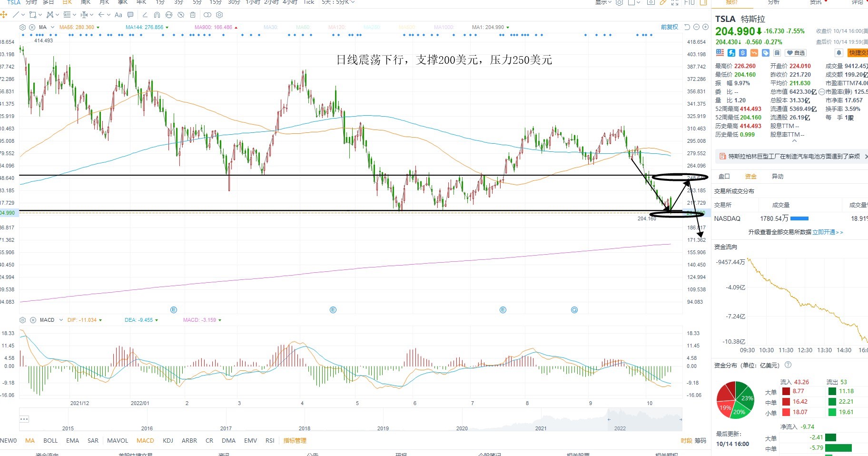Switch to the 异动 tab
The image size is (868, 456).
(778, 177)
